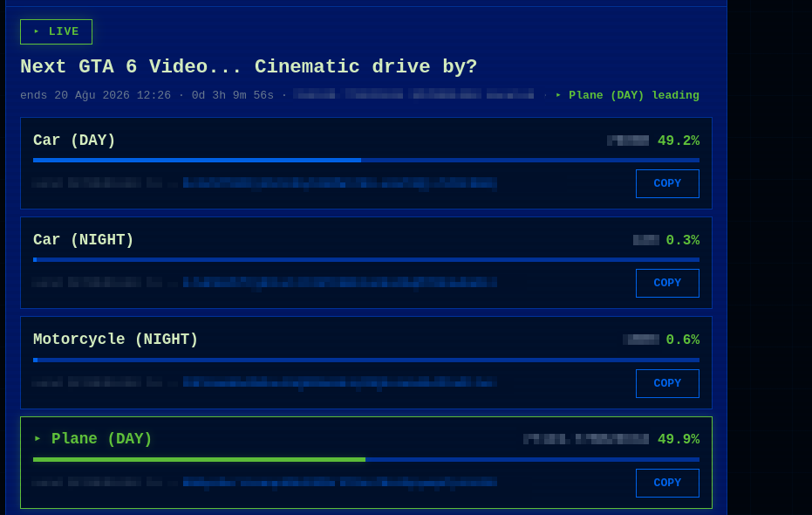Click the 49.2% percentage value

coord(679,141)
